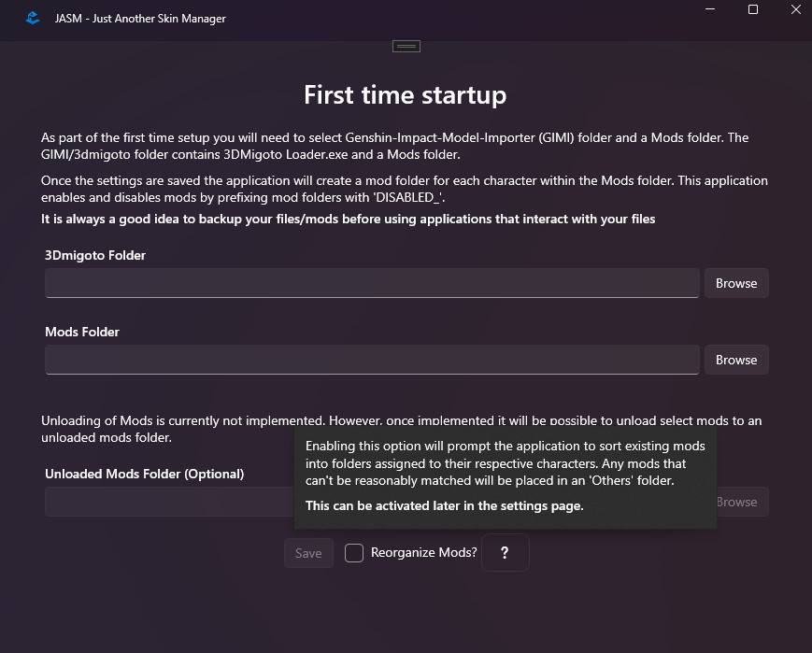Focus the Mods Folder path field
The image size is (812, 653).
coord(372,360)
